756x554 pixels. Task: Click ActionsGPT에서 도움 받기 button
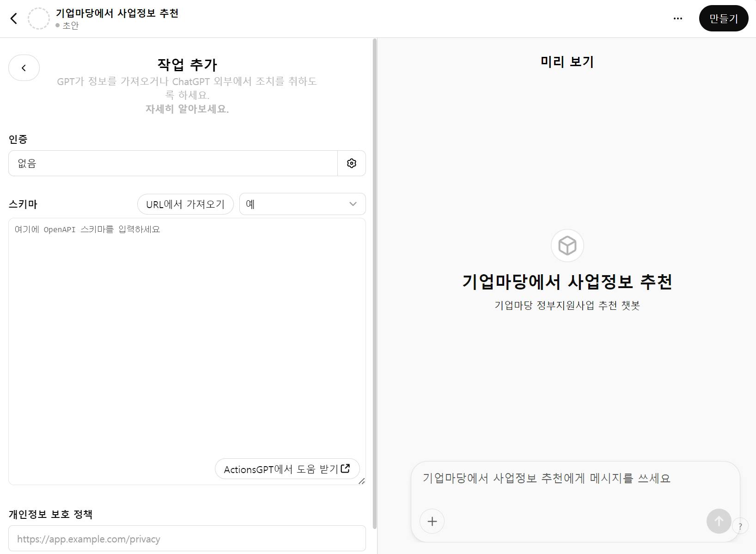[287, 469]
